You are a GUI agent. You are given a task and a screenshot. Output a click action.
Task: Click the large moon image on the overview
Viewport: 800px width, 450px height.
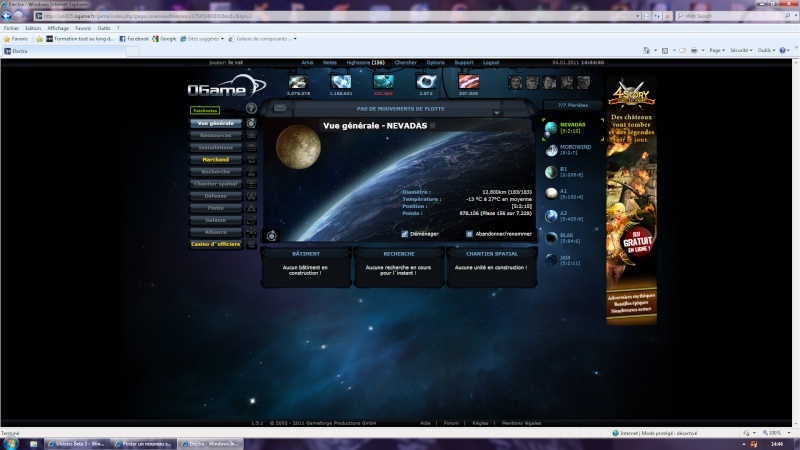click(x=298, y=147)
